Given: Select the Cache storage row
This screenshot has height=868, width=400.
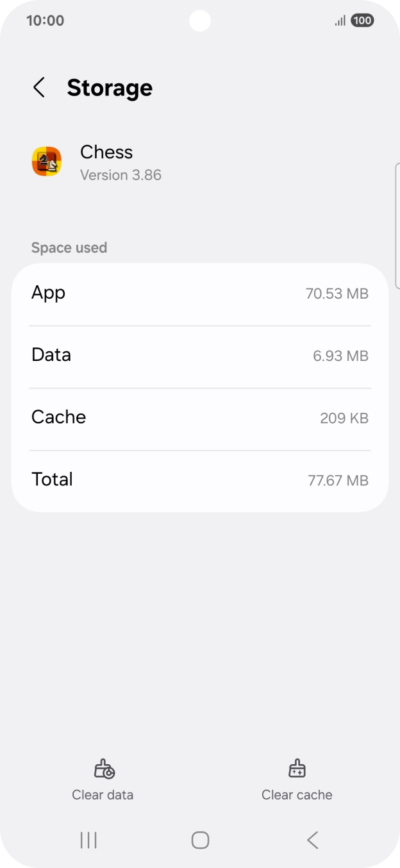Looking at the screenshot, I should tap(200, 417).
